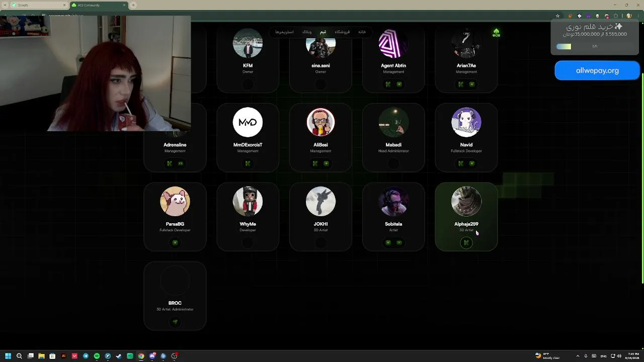Open AliBesi's Kick channel icon
644x362 pixels.
coord(315,163)
